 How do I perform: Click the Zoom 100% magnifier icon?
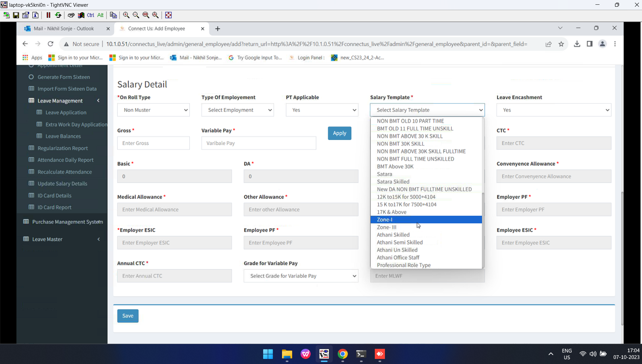pos(146,15)
